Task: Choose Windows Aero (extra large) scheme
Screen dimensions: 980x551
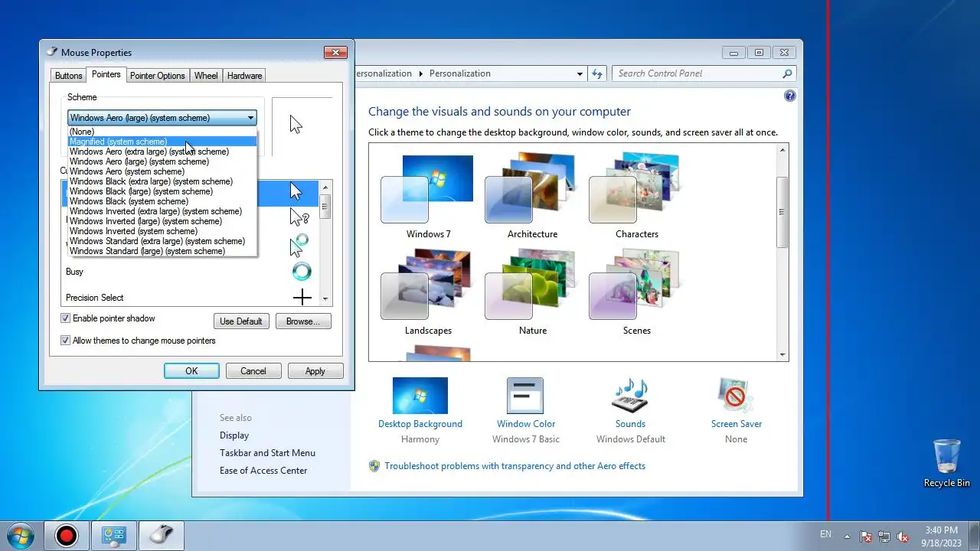Action: (x=162, y=152)
